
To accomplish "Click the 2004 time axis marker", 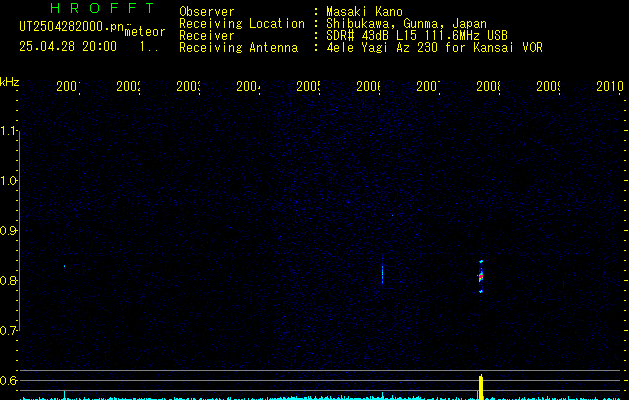I will coord(248,86).
